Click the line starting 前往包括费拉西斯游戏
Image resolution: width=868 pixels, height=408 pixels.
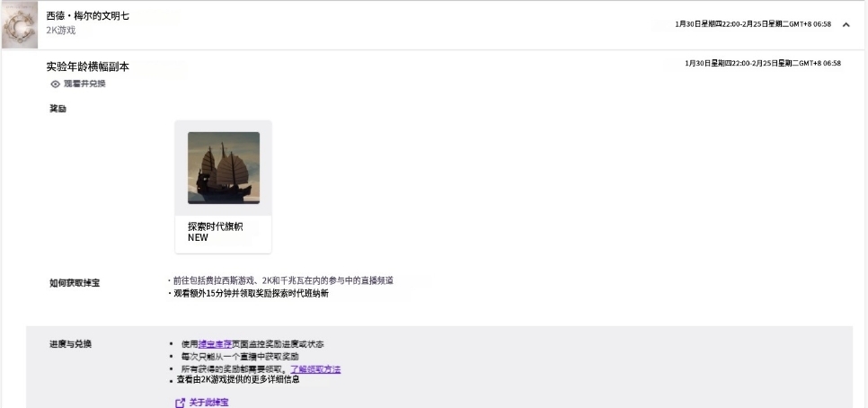tap(283, 280)
